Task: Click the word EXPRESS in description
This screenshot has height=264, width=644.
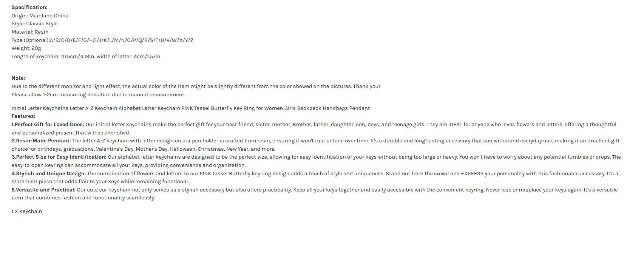Action: tap(472, 174)
